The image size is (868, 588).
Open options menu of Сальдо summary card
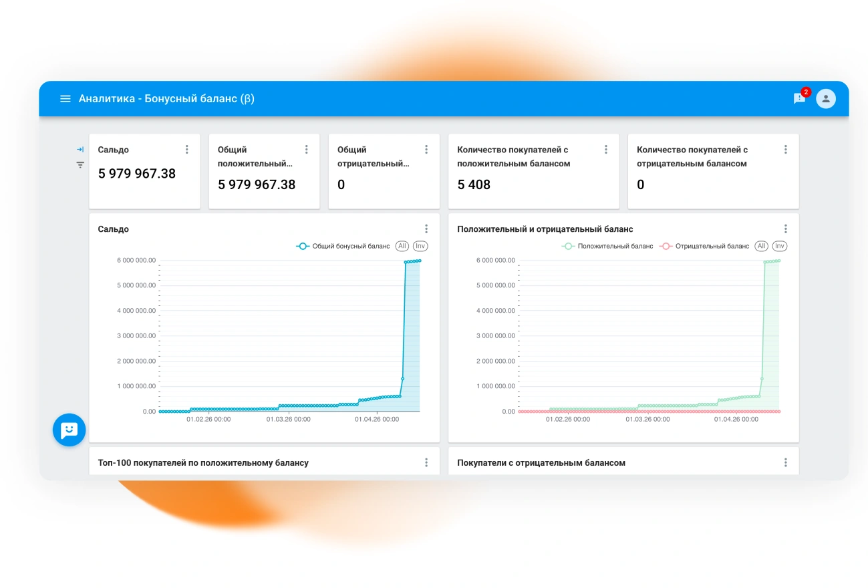(187, 150)
